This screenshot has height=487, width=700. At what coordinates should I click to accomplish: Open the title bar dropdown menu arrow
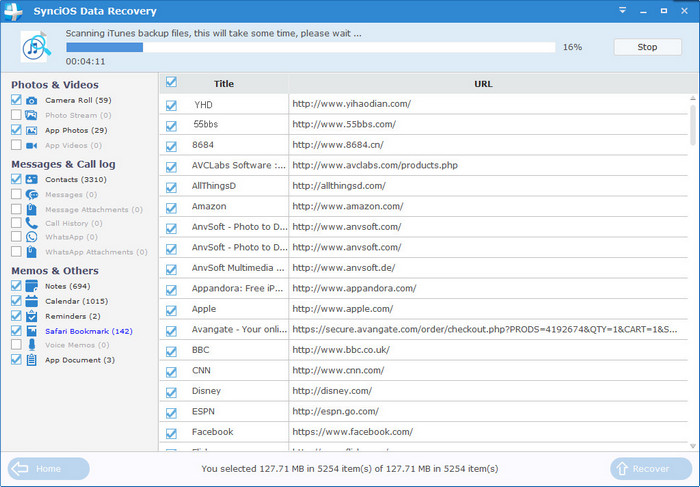622,10
